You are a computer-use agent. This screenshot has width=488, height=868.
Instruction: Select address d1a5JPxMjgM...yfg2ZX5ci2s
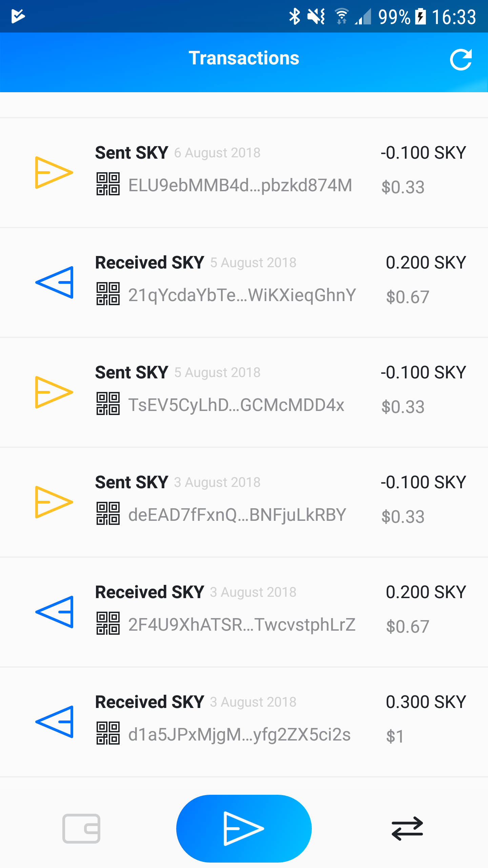[x=239, y=735]
